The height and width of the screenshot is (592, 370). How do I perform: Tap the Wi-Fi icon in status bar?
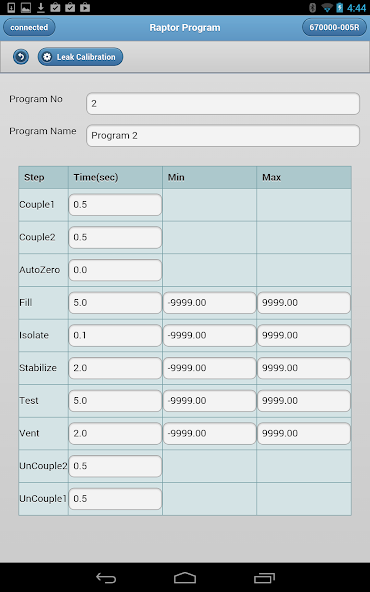(327, 8)
